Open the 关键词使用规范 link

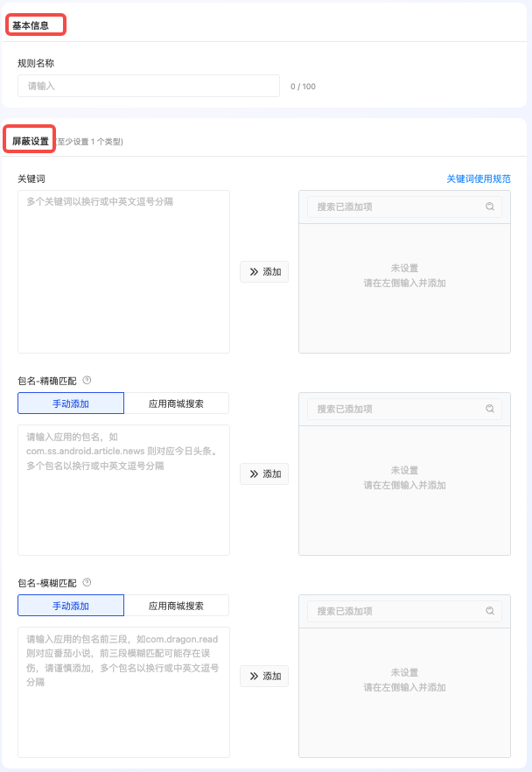pyautogui.click(x=478, y=179)
